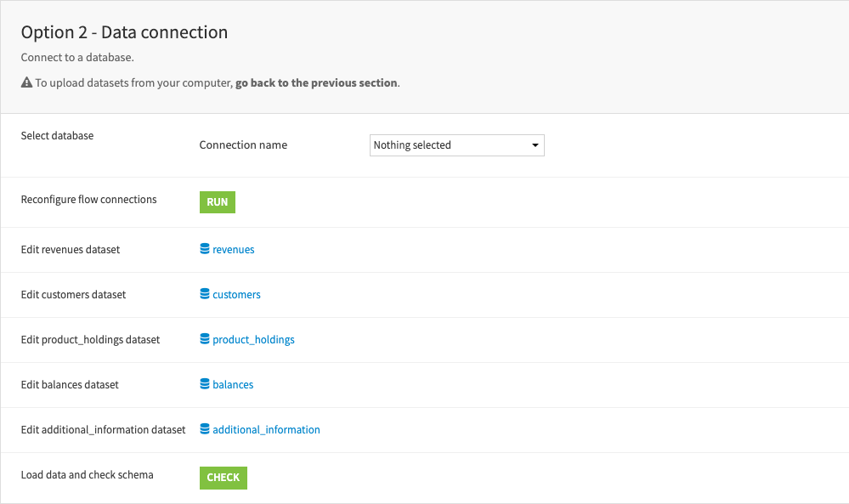Edit the product_holdings dataset
The image size is (849, 504).
(253, 339)
